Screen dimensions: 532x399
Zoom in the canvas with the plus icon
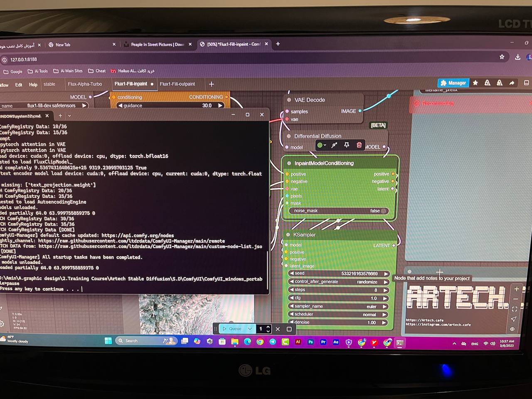point(516,289)
